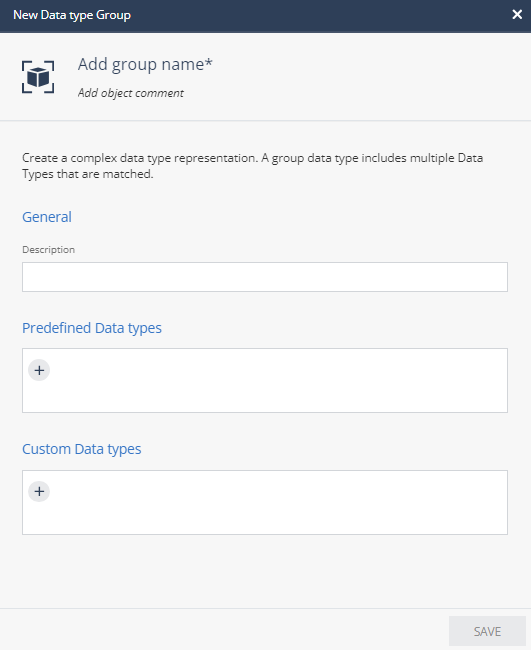Click the footer area left of SAVE
Viewport: 531px width, 650px height.
pyautogui.click(x=224, y=630)
